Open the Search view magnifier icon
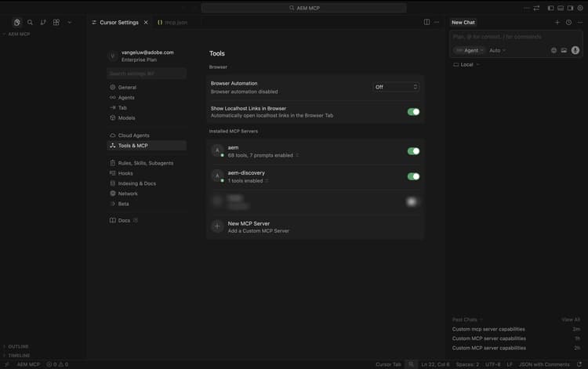 30,23
